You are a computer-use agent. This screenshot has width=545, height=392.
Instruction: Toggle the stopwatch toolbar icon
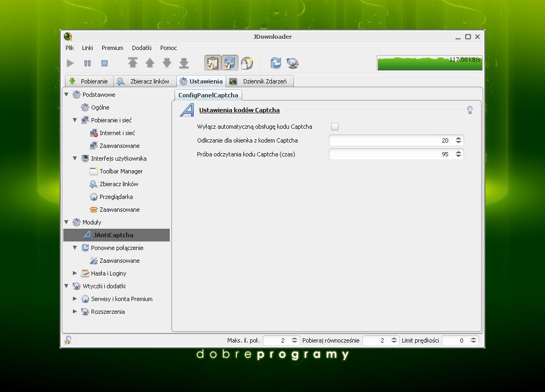247,63
